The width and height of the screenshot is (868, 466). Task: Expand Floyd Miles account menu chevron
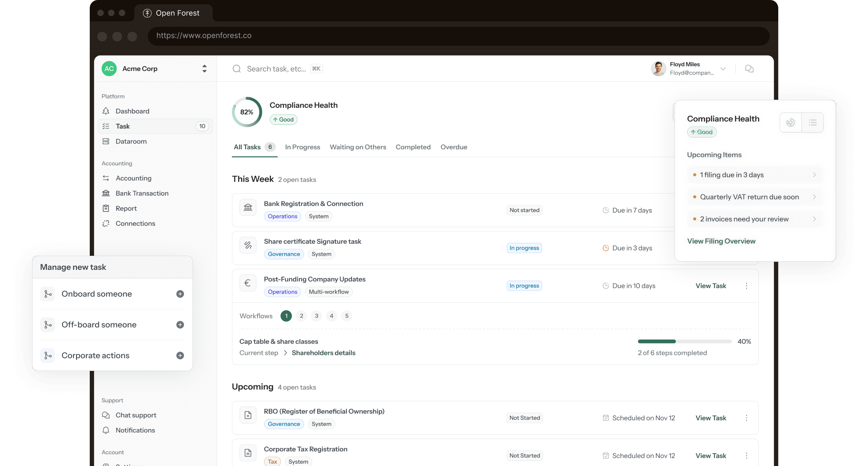[x=723, y=69]
